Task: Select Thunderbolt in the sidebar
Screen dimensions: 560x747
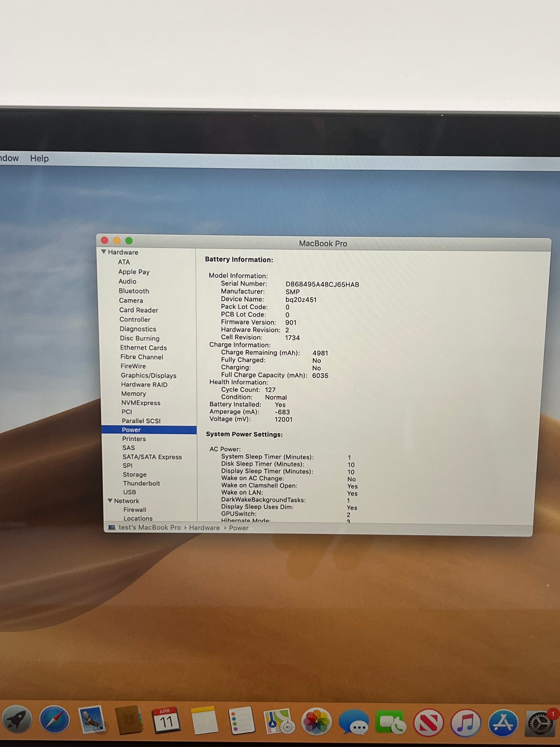Action: (x=141, y=483)
